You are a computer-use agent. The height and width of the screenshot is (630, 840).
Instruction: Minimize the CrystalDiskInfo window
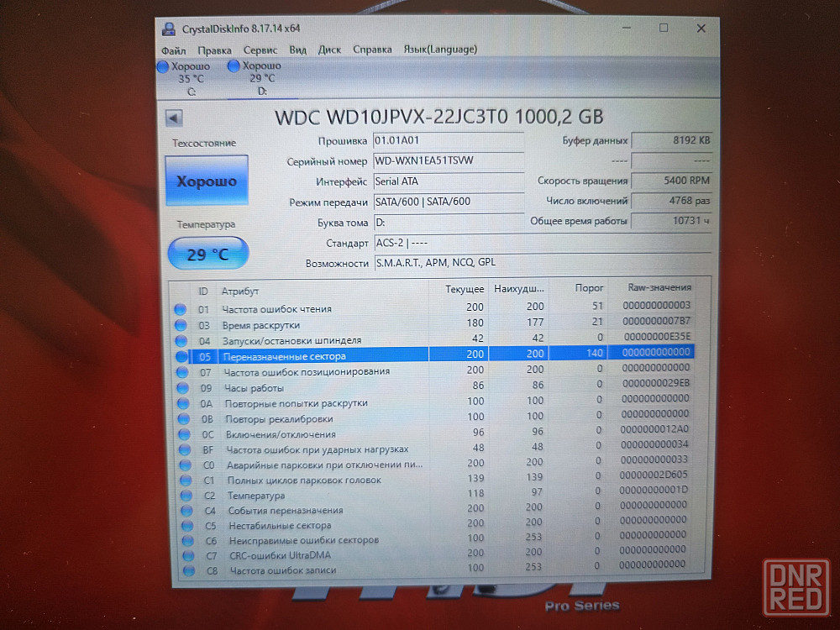coord(627,28)
